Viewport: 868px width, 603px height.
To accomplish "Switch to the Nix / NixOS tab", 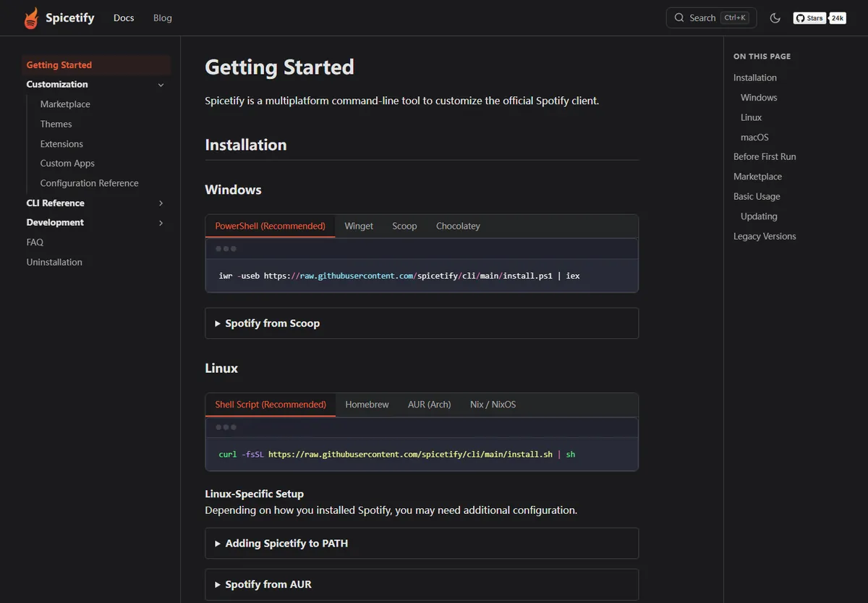I will pyautogui.click(x=493, y=405).
